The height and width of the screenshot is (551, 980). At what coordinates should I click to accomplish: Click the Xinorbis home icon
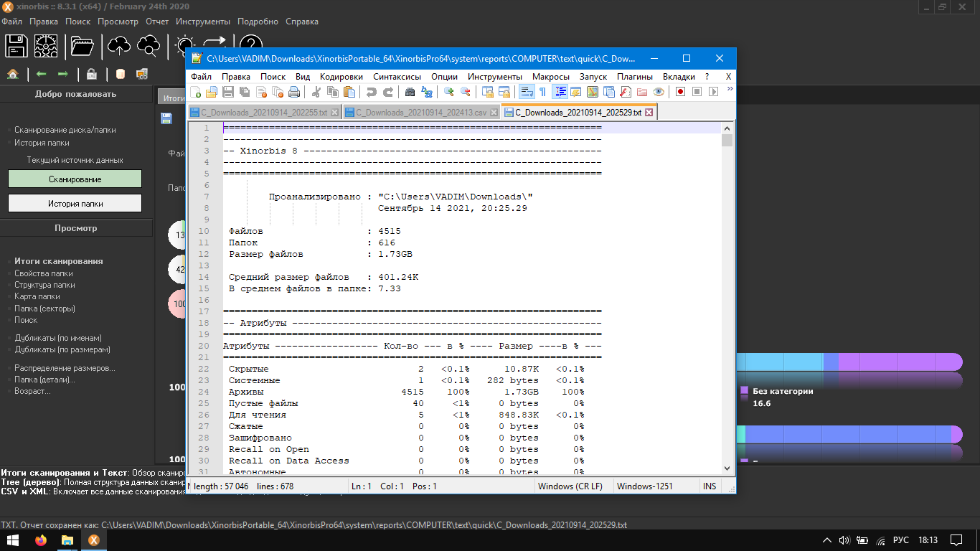pos(12,73)
